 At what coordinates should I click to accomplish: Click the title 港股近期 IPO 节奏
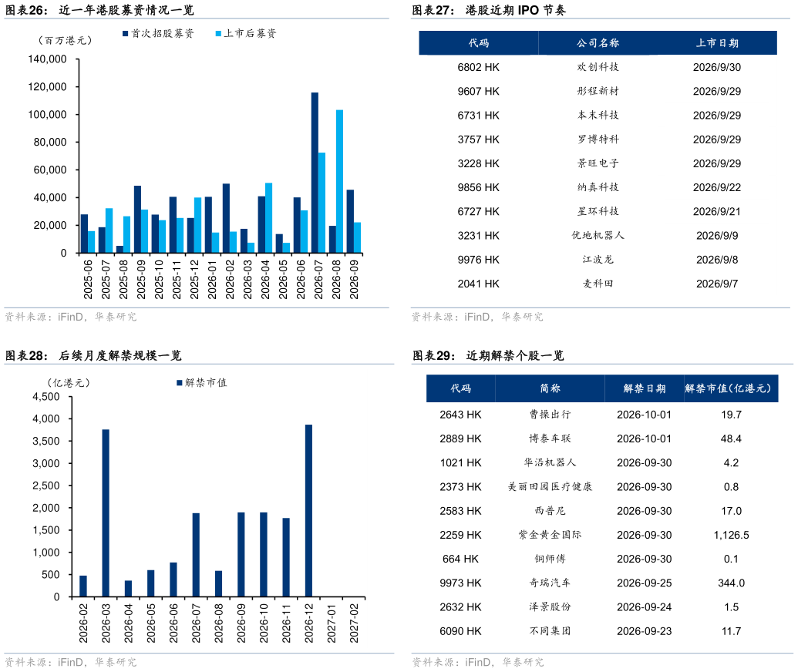pyautogui.click(x=515, y=10)
